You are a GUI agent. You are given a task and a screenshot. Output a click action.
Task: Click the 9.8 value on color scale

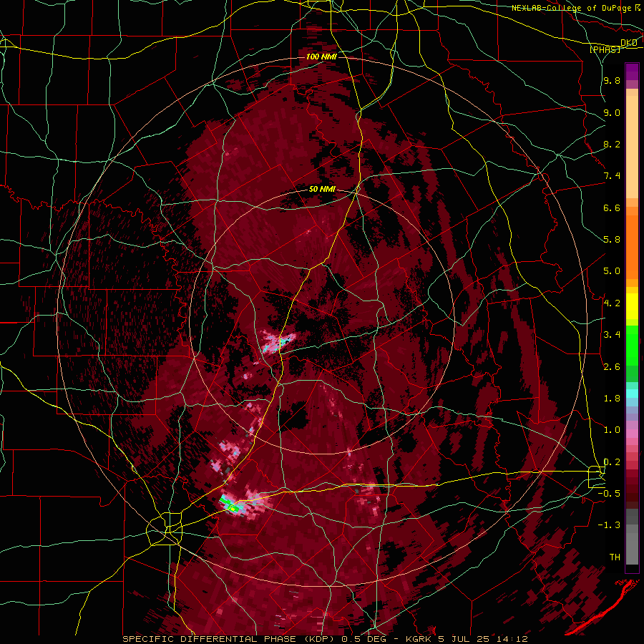click(x=612, y=81)
